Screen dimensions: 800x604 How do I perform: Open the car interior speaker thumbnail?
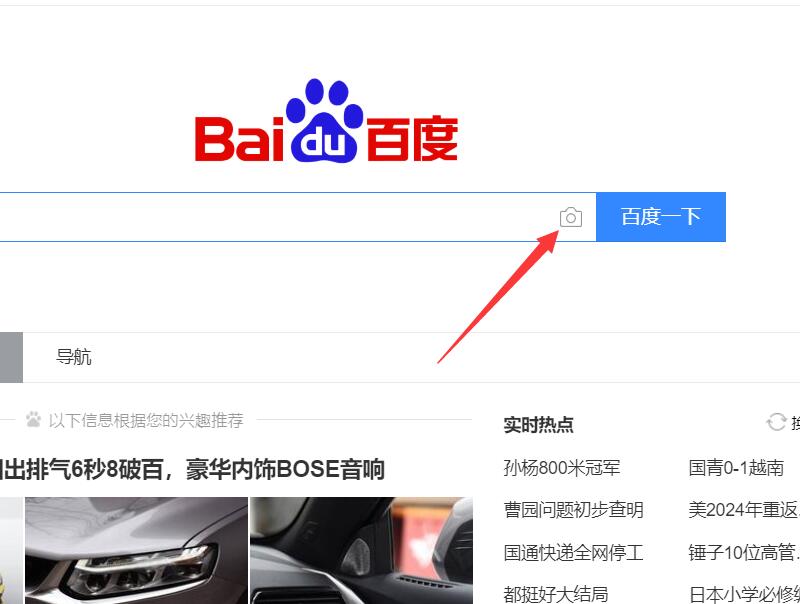361,550
